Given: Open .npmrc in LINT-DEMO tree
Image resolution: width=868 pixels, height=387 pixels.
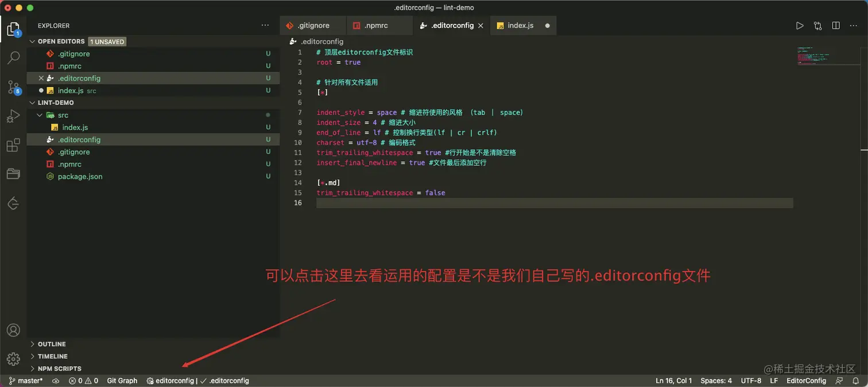Looking at the screenshot, I should [153, 164].
